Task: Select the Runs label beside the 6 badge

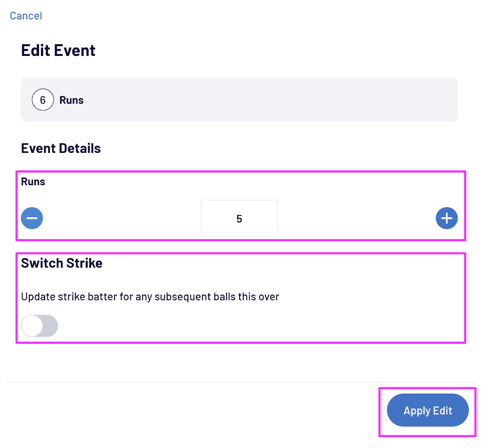Action: (x=71, y=100)
